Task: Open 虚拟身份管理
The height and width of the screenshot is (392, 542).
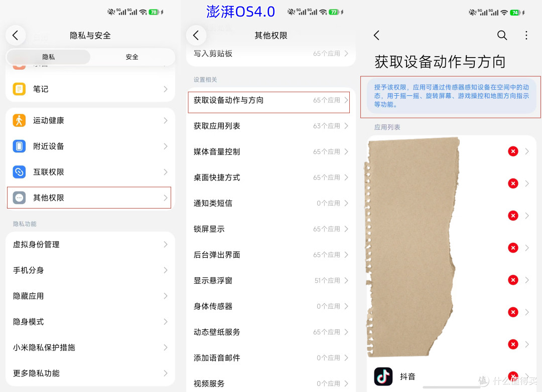Action: (90, 245)
